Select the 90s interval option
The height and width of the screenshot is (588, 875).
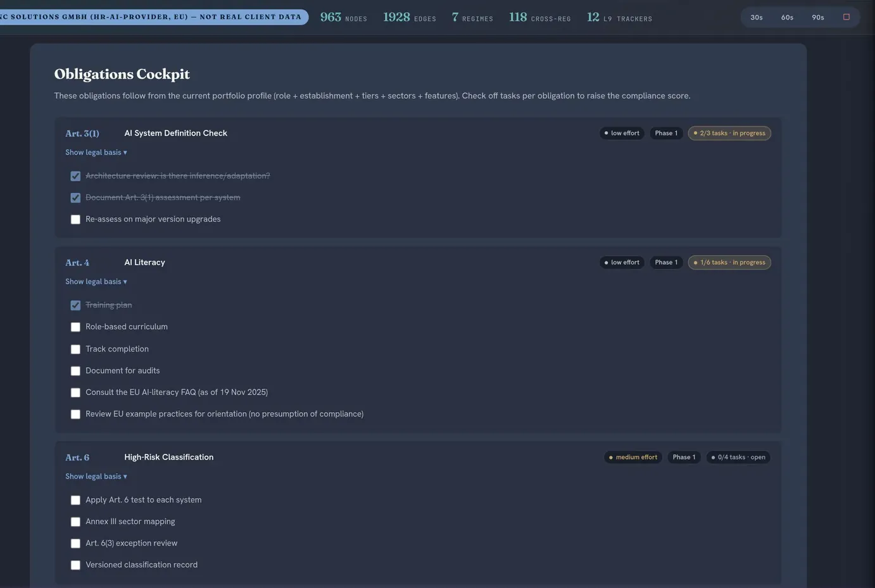point(818,17)
